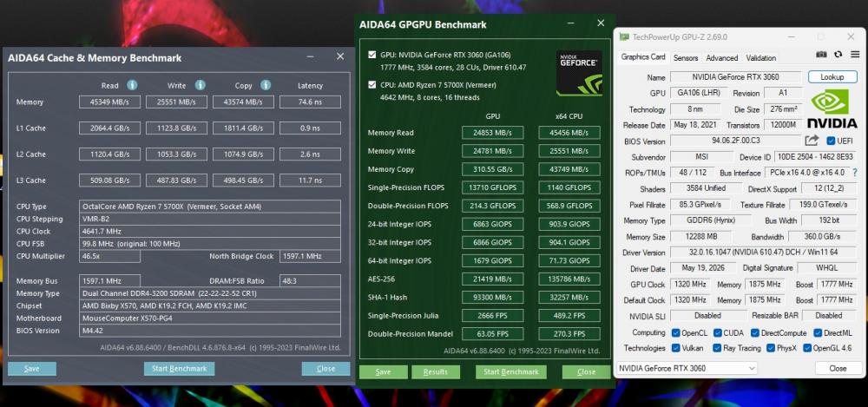
Task: Open the Read info icon in Cache Benchmark
Action: [x=132, y=85]
